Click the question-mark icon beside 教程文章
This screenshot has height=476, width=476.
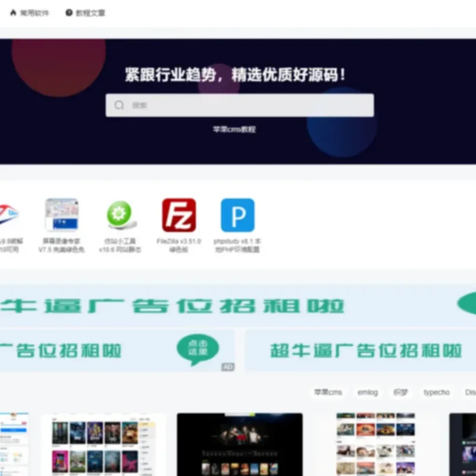(69, 12)
